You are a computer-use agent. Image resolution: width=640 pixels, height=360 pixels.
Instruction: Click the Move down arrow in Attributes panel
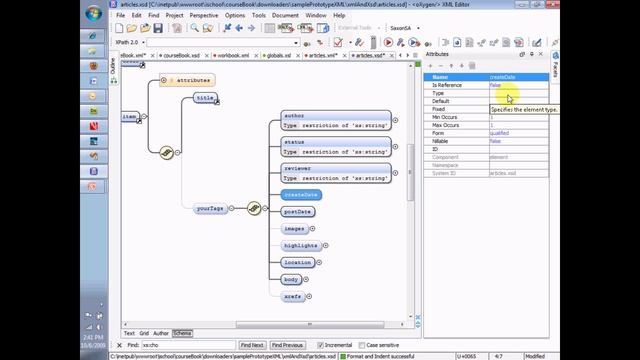(x=461, y=66)
